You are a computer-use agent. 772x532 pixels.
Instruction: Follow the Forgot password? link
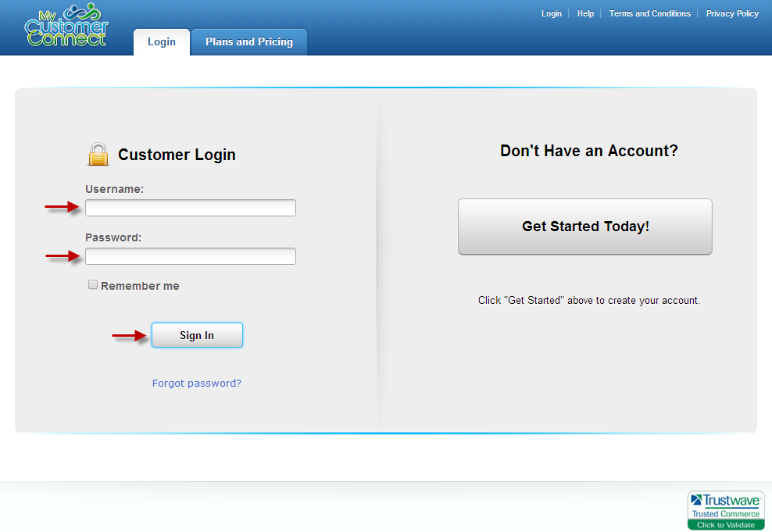tap(197, 384)
